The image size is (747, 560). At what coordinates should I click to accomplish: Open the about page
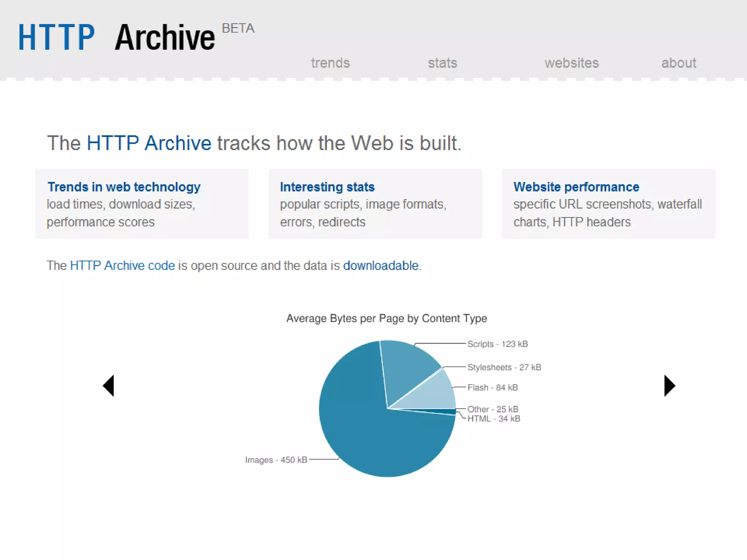coord(679,63)
